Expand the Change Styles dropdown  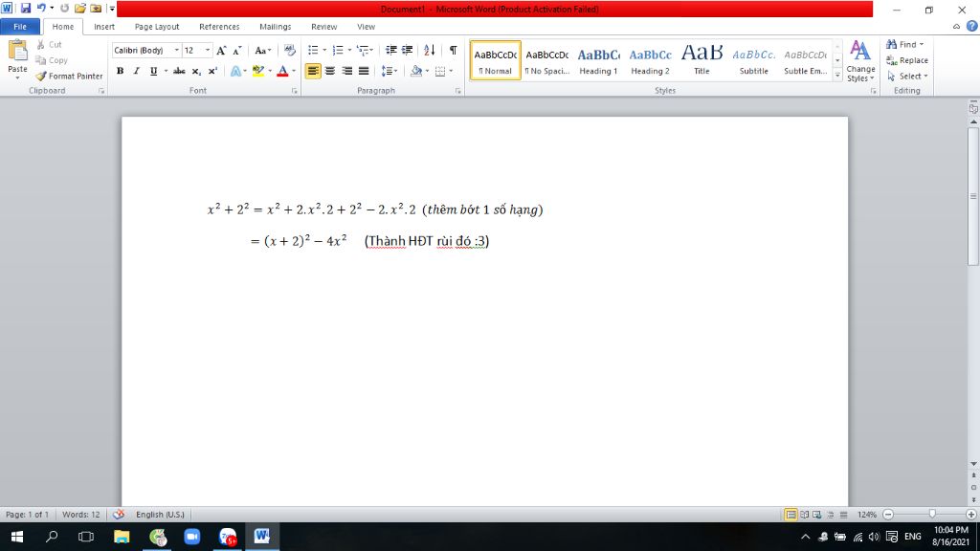click(x=860, y=62)
